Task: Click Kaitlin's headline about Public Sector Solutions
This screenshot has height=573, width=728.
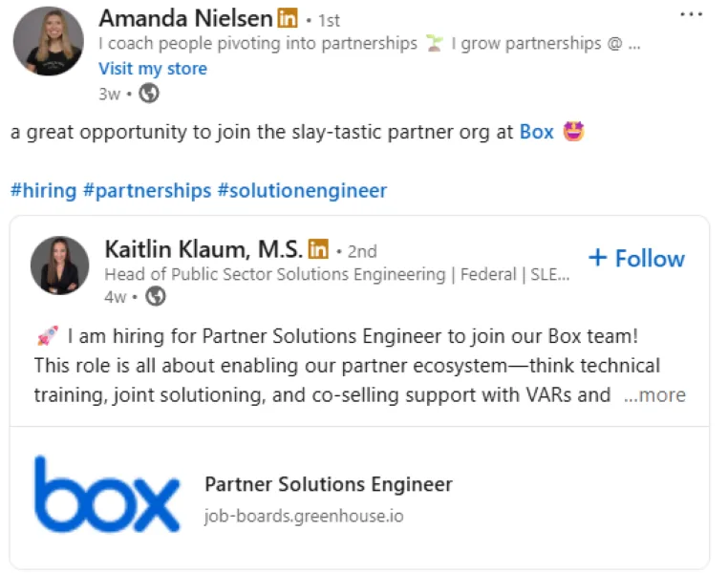Action: [x=336, y=274]
